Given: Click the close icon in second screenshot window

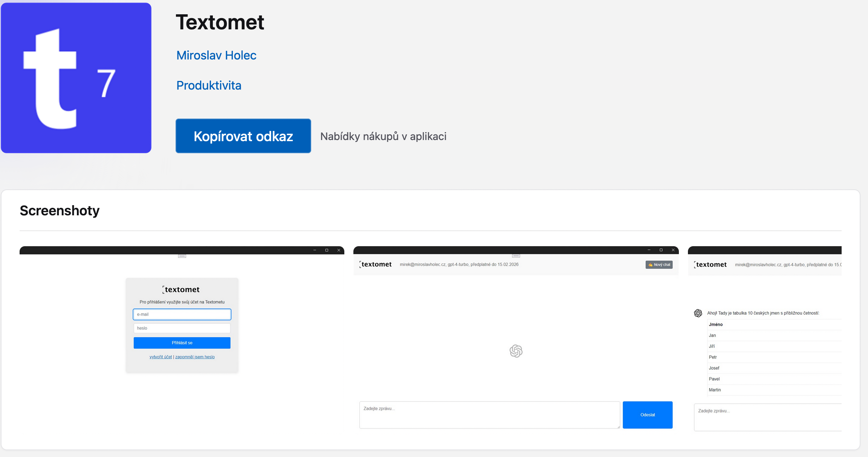Looking at the screenshot, I should 673,250.
